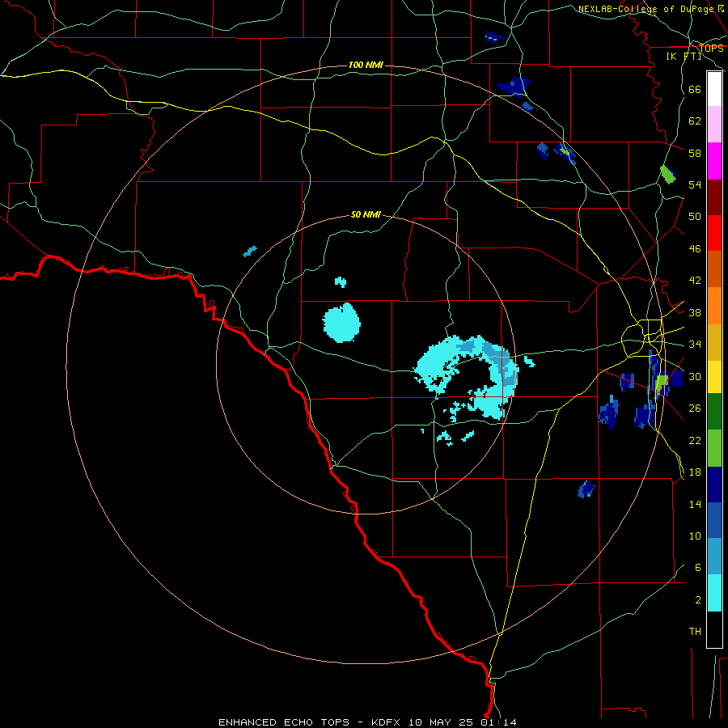Click the ENHANCED ECHO TOPS caption text
The height and width of the screenshot is (728, 728).
click(284, 722)
